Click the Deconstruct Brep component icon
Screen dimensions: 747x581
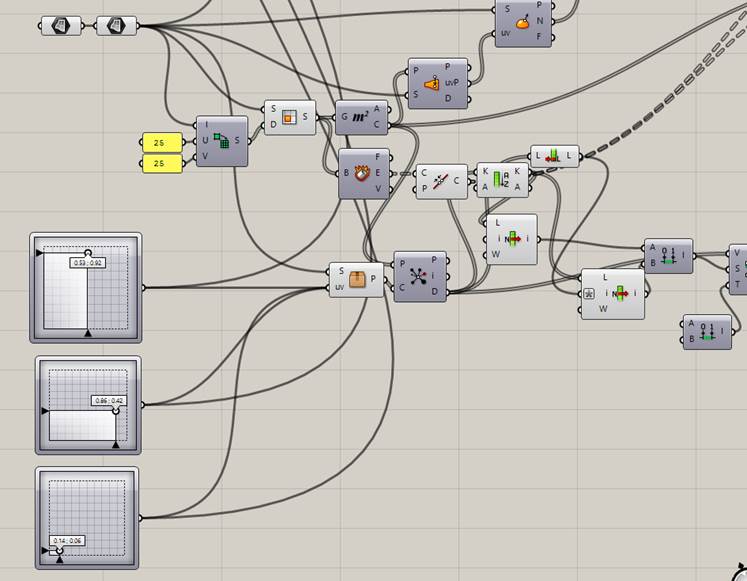[362, 173]
